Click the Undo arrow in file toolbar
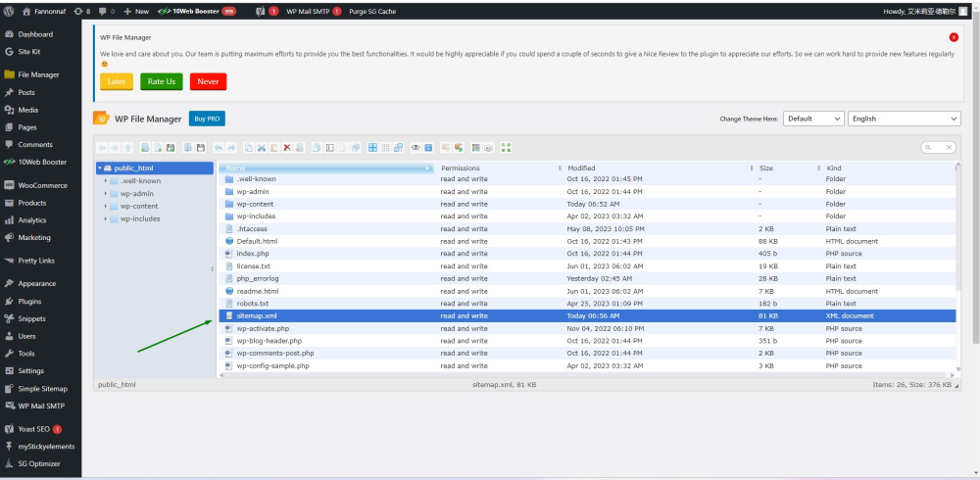Image resolution: width=980 pixels, height=480 pixels. click(x=220, y=148)
